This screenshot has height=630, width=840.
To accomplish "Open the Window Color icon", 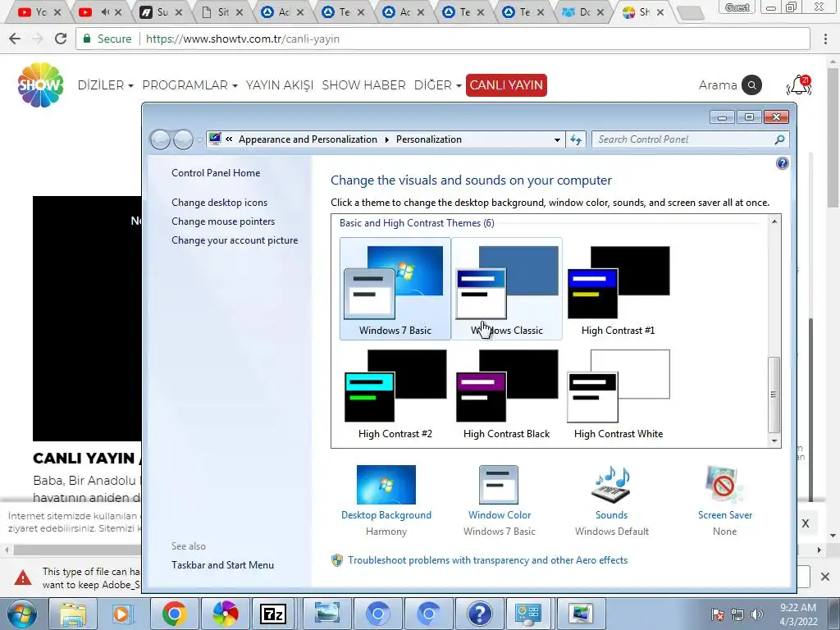I will tap(499, 484).
